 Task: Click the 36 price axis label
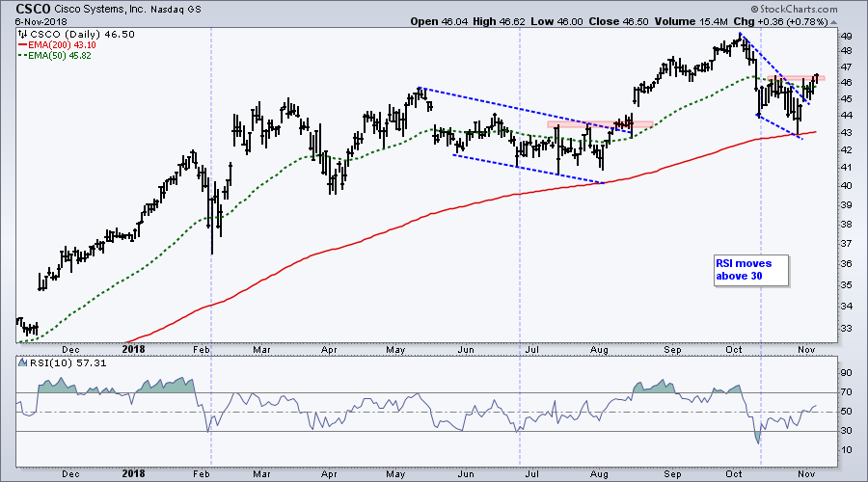pos(847,263)
